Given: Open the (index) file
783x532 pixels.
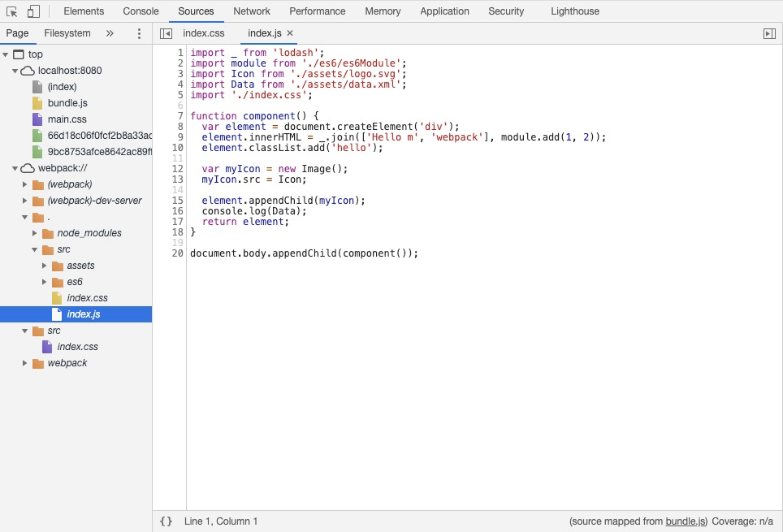Looking at the screenshot, I should coord(62,87).
